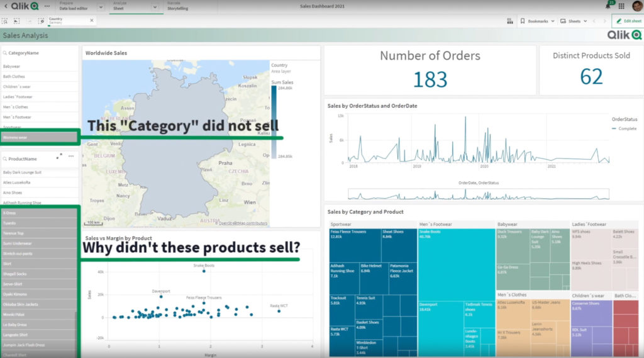The image size is (644, 358).
Task: Click the Sales Dashboard 2021 app title
Action: tap(322, 6)
